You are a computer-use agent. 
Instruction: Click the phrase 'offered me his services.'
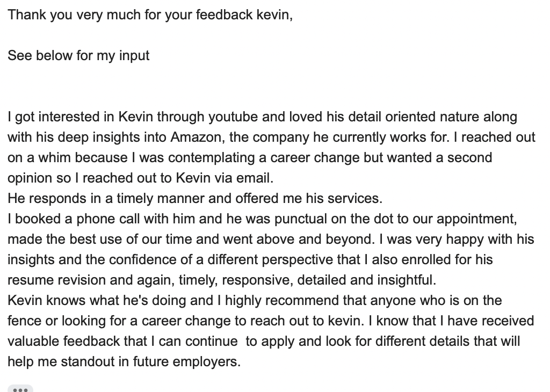tap(309, 199)
